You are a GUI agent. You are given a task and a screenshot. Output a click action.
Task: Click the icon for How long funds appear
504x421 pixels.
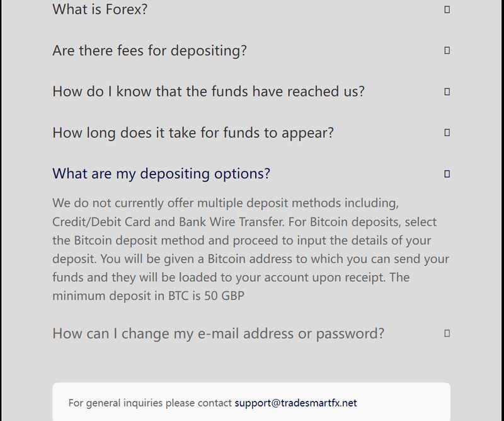pyautogui.click(x=447, y=132)
